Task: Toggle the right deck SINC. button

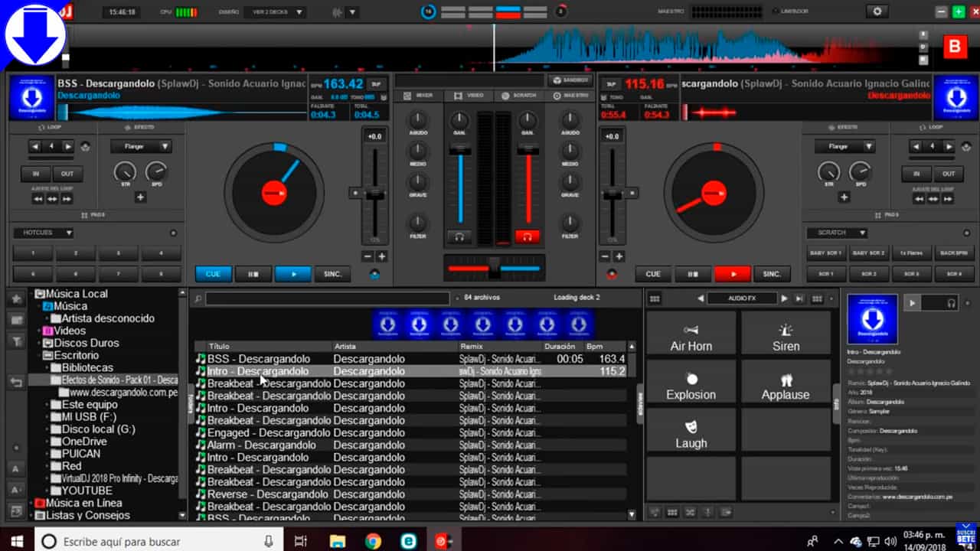Action: click(x=773, y=274)
